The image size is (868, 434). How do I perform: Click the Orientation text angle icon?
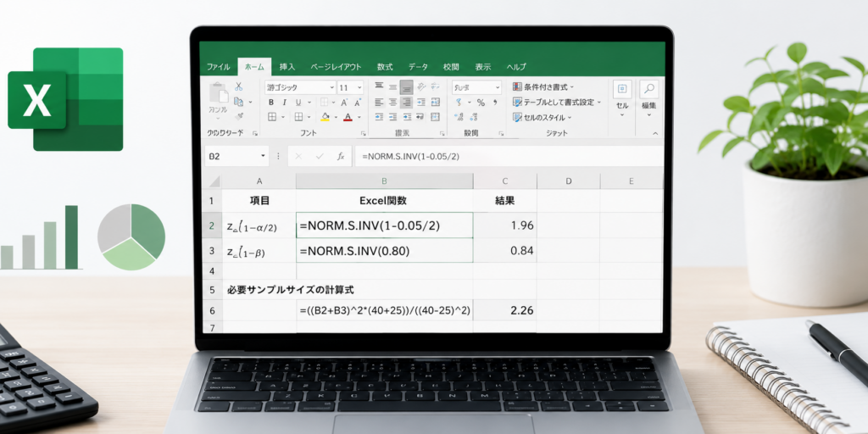coord(421,87)
